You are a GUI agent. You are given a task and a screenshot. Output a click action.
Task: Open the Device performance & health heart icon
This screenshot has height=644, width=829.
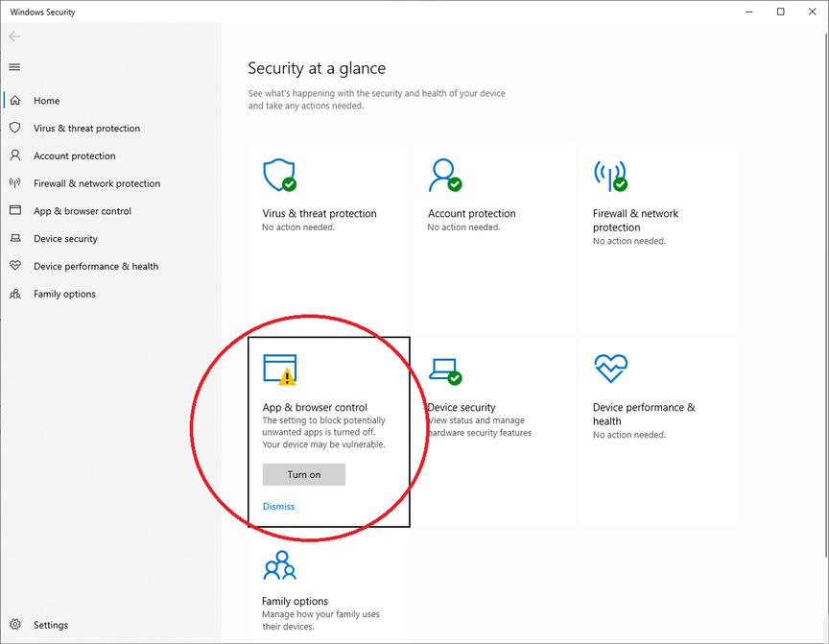point(610,368)
